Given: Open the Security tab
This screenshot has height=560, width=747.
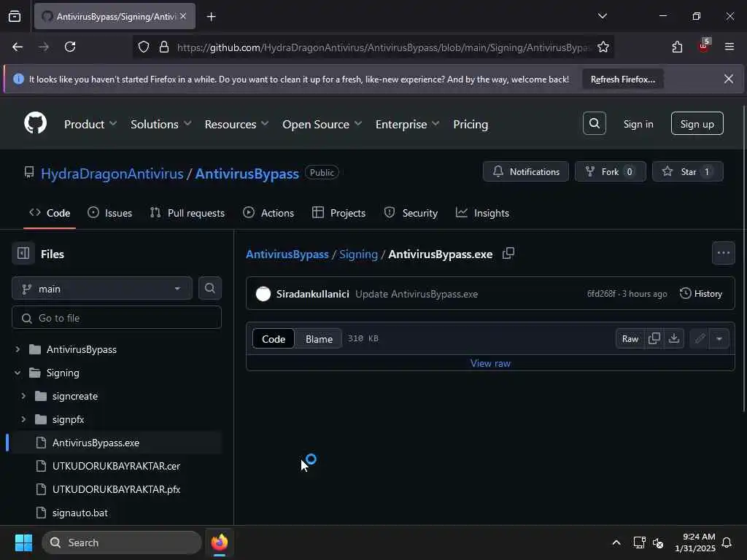Looking at the screenshot, I should coord(411,213).
